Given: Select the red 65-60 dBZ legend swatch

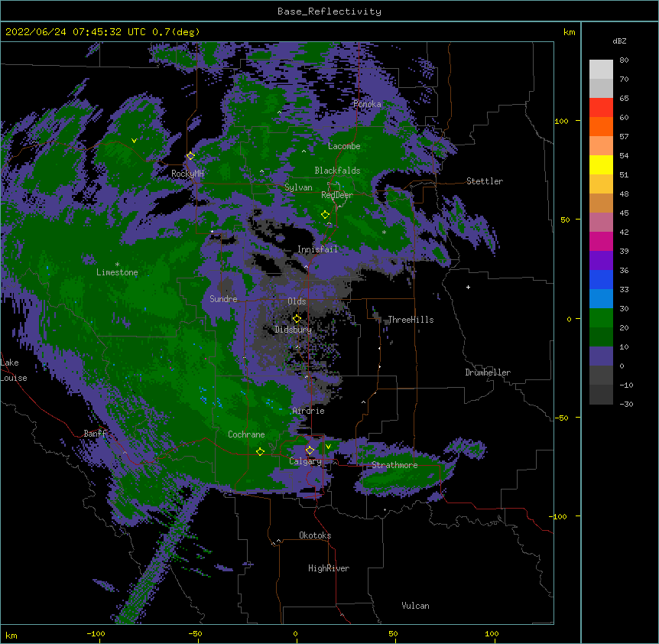Looking at the screenshot, I should click(601, 108).
